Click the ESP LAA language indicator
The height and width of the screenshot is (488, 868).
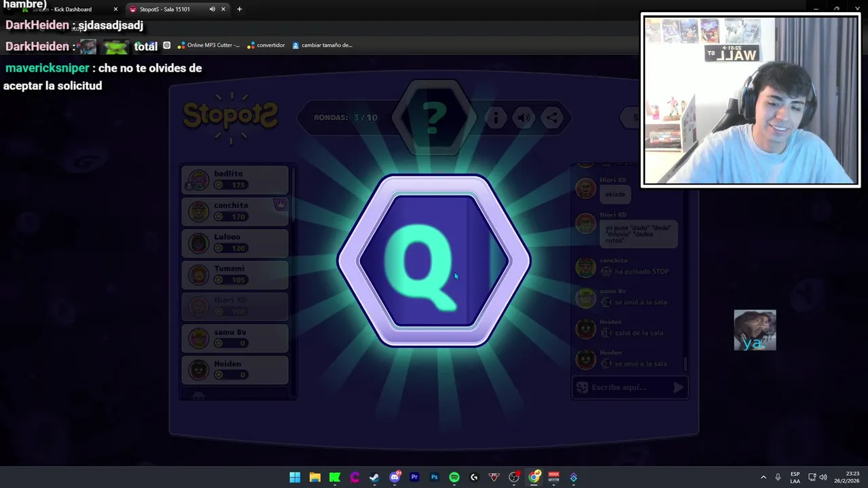pos(795,477)
